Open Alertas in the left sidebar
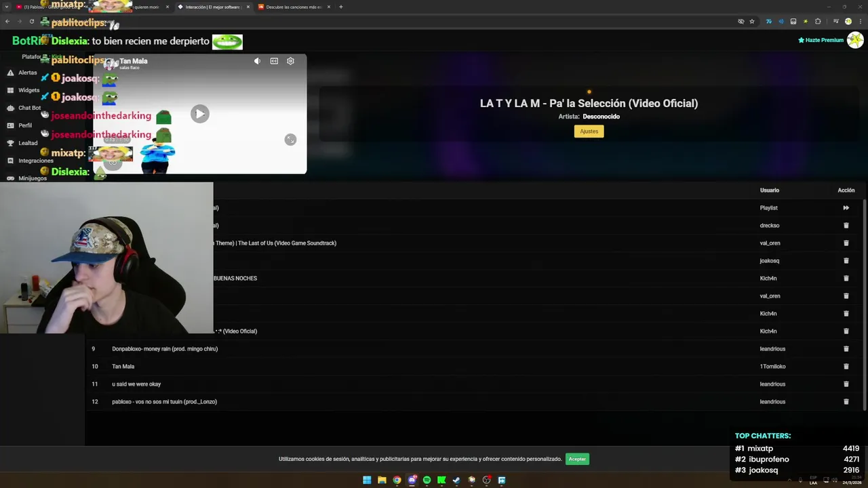The width and height of the screenshot is (868, 488). click(27, 73)
